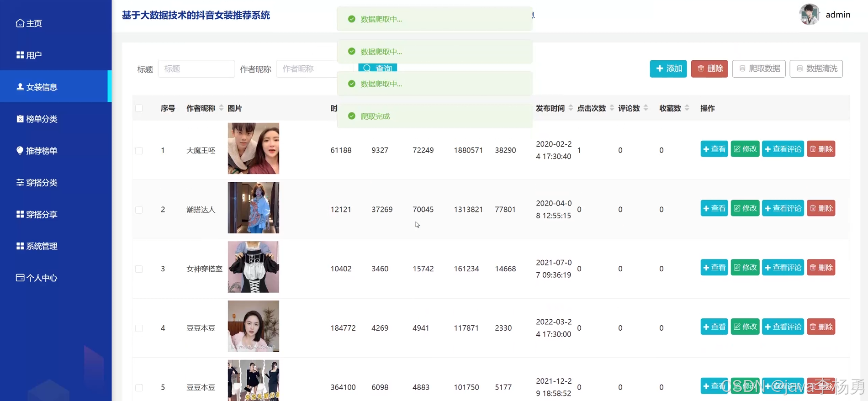Select author name 女神穿搭室 cell
This screenshot has width=868, height=401.
point(204,269)
